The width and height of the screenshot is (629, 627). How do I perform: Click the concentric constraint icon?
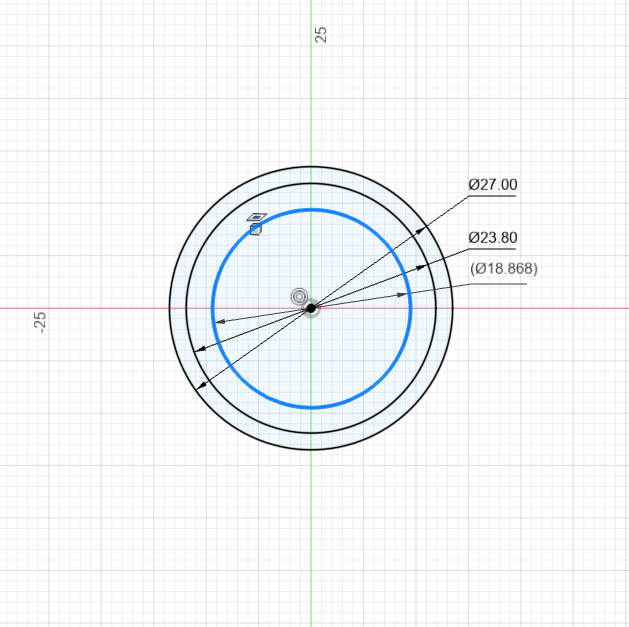(x=299, y=297)
